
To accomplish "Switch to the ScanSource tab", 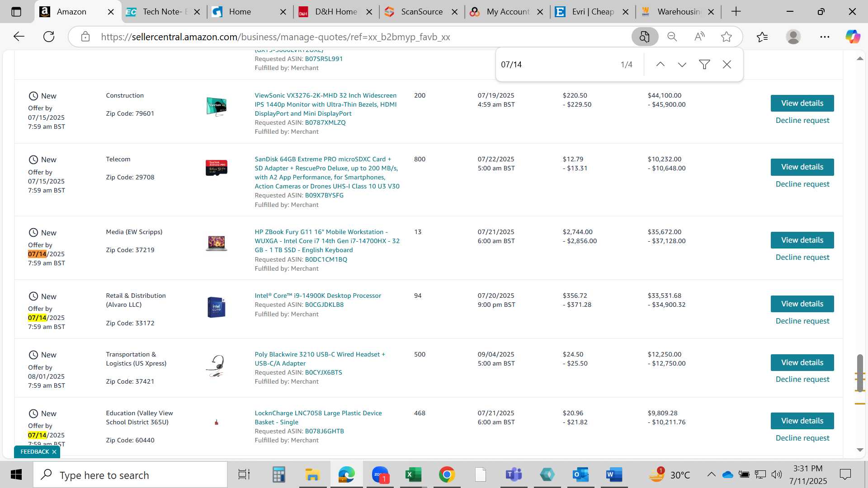I will (x=422, y=12).
